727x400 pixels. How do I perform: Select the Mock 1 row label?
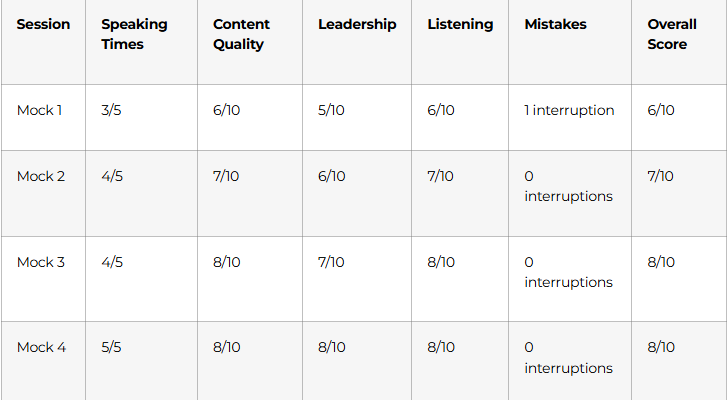pyautogui.click(x=41, y=110)
